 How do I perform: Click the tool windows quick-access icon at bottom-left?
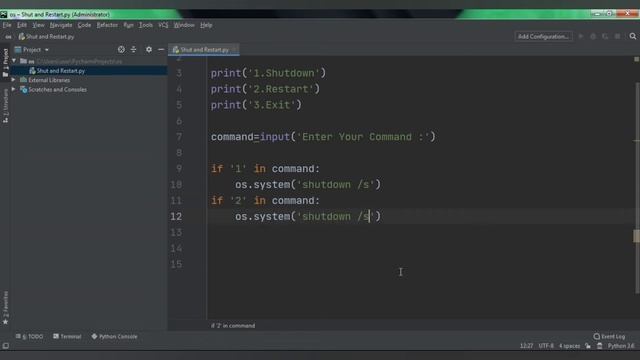pyautogui.click(x=5, y=346)
